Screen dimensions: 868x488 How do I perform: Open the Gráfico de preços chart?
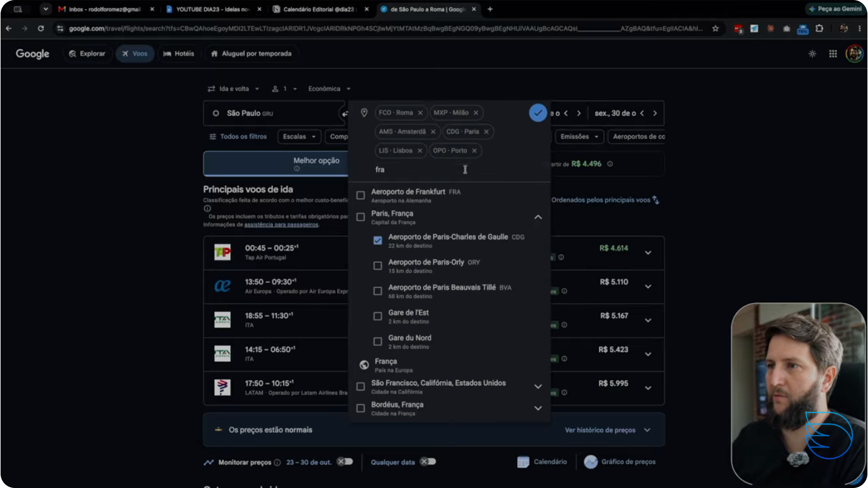(620, 462)
